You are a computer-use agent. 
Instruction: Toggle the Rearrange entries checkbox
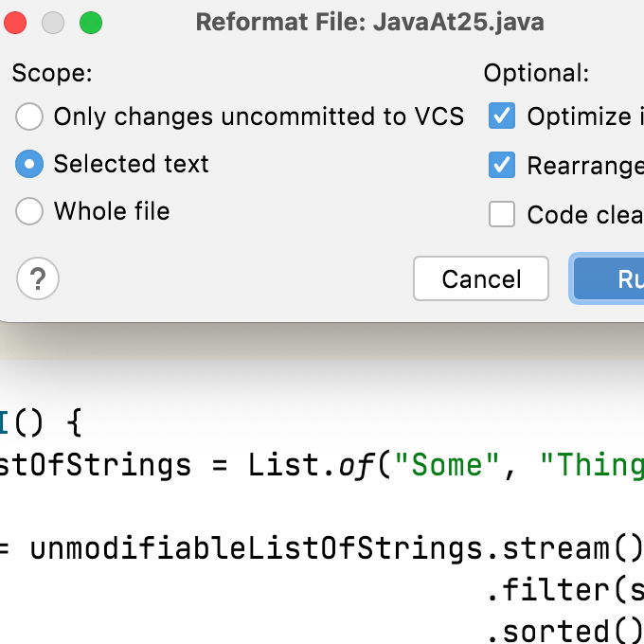pyautogui.click(x=502, y=165)
